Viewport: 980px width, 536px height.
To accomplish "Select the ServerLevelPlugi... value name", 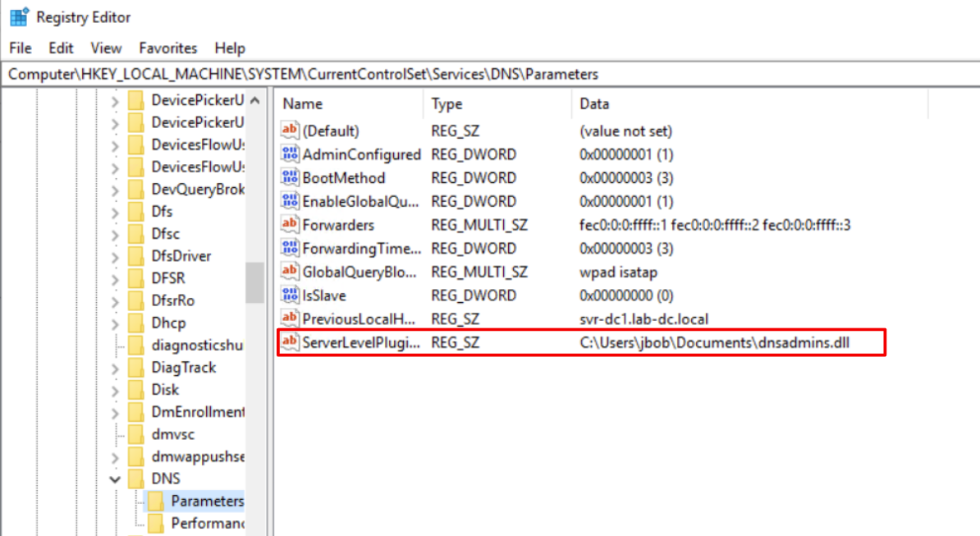I will point(361,342).
